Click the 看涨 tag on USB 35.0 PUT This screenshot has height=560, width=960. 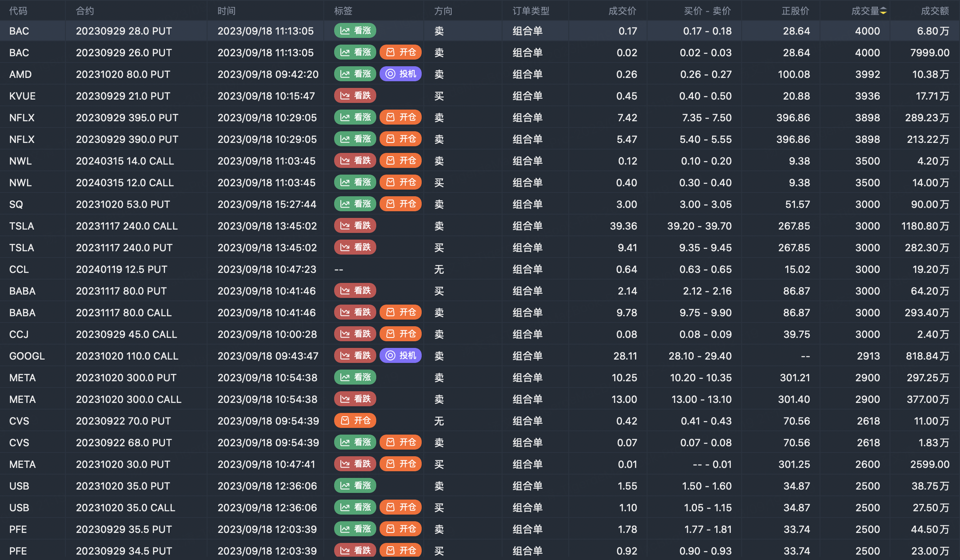(355, 486)
